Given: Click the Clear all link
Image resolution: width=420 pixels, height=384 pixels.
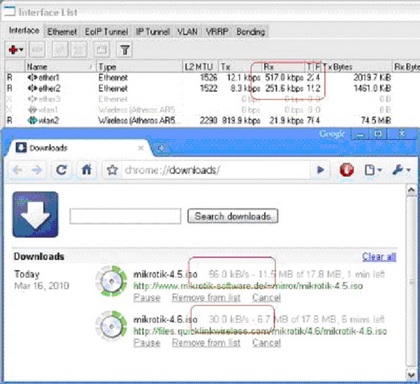Looking at the screenshot, I should point(379,256).
